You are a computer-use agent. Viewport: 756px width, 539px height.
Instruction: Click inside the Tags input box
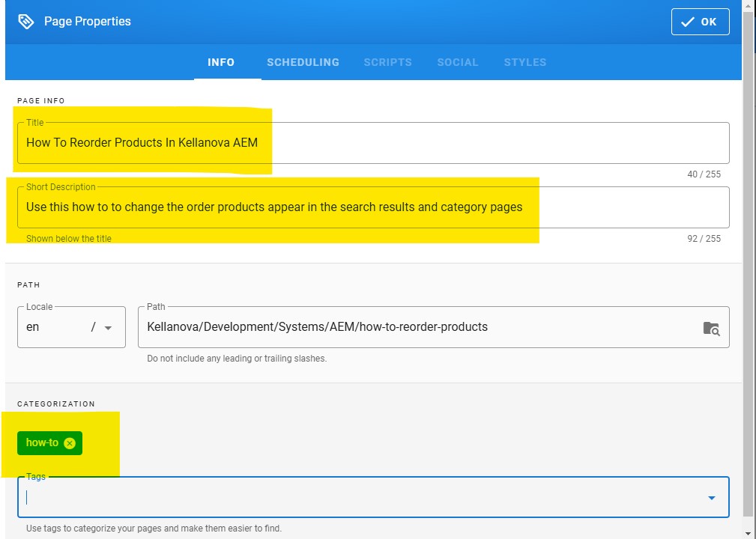tap(360, 497)
